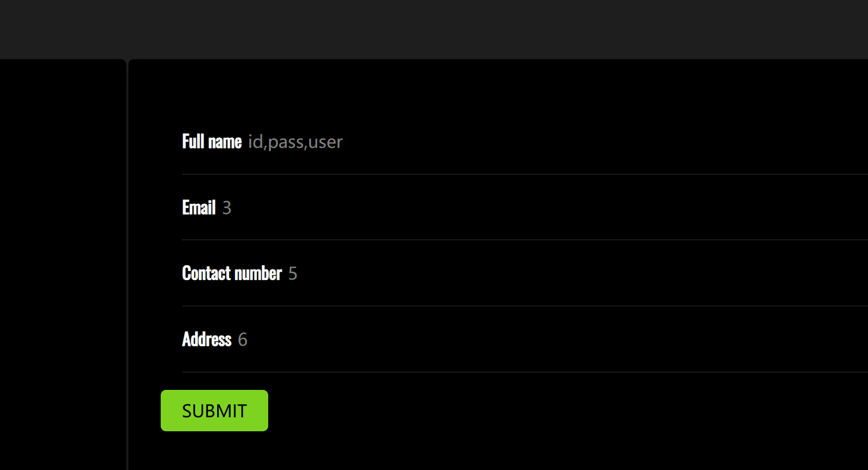
Task: Click placeholder "3" beside Email
Action: point(227,208)
